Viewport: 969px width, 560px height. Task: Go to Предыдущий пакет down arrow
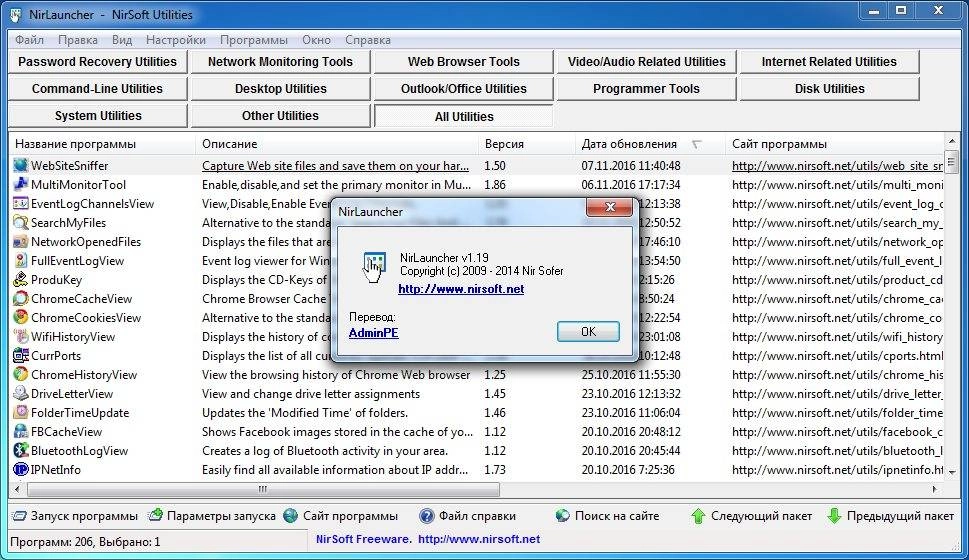pyautogui.click(x=834, y=515)
